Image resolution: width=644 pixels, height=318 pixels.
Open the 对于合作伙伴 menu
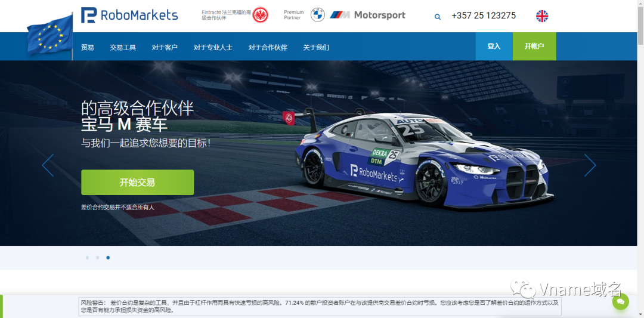(268, 47)
